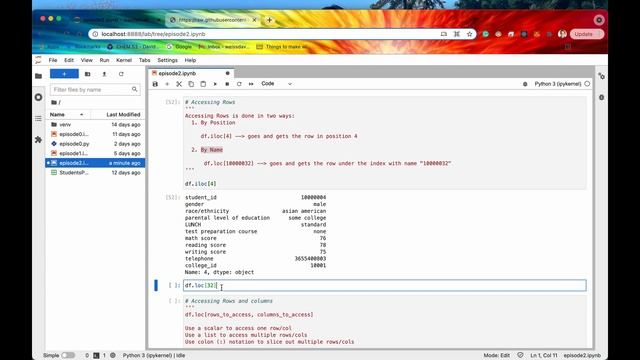Select episode1.ipynb file in browser
The width and height of the screenshot is (640, 360).
95,153
